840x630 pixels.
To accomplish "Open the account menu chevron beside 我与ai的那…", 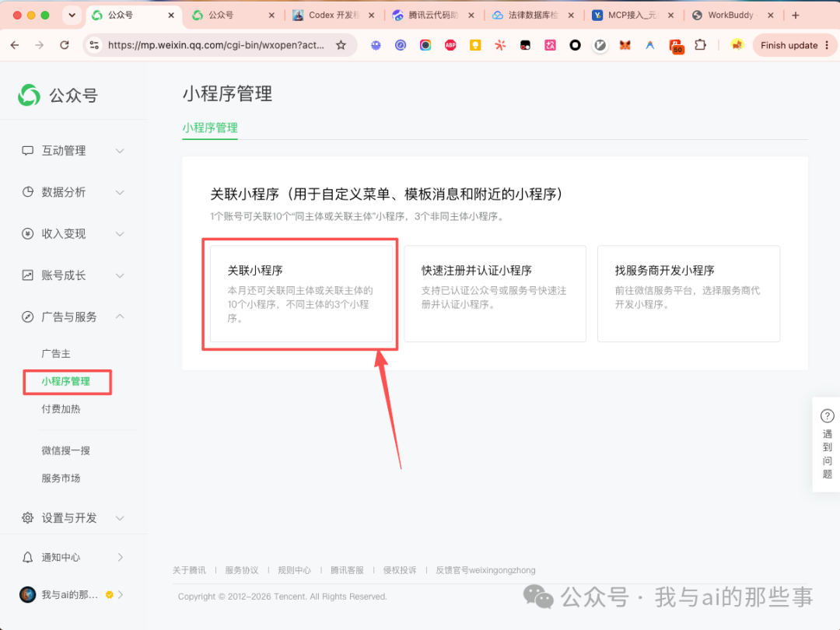I will (121, 595).
